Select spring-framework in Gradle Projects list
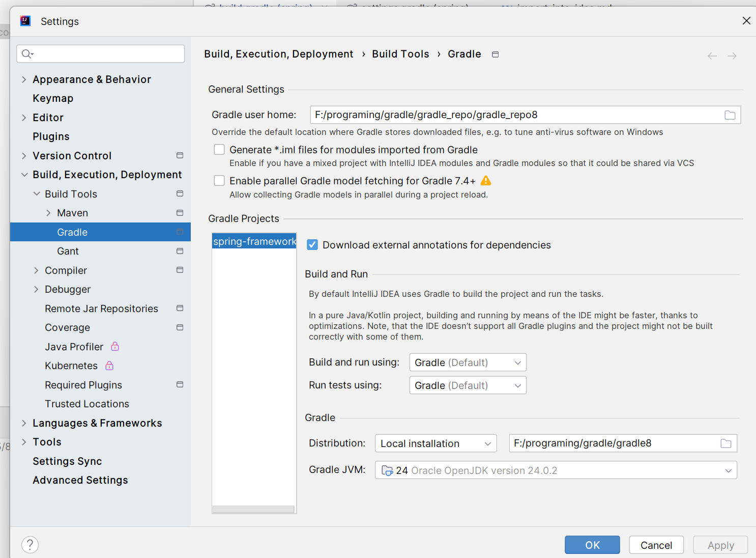This screenshot has height=558, width=756. [x=254, y=241]
